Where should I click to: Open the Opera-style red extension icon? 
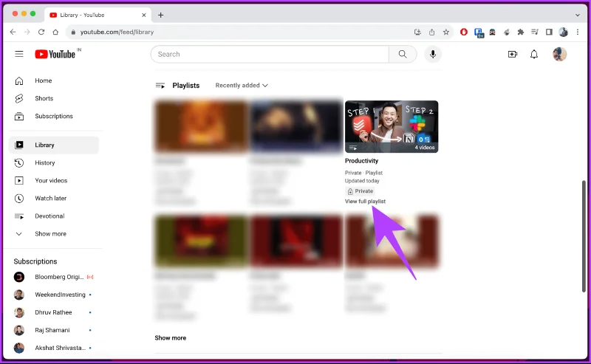(464, 32)
